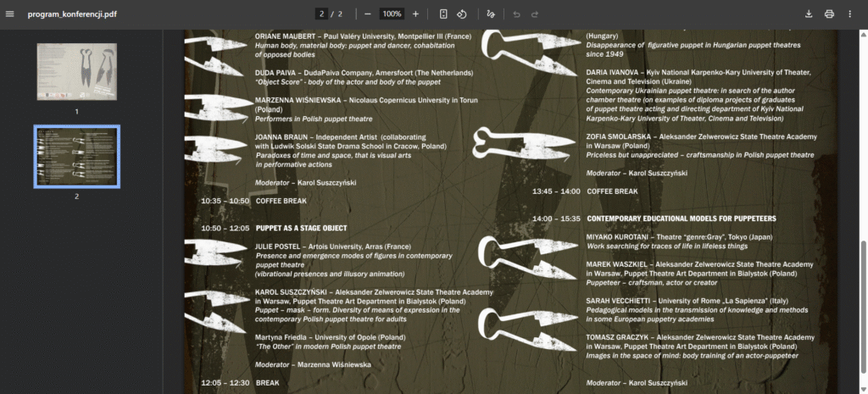Activate the draw annotation tool
The image size is (868, 394).
click(490, 14)
